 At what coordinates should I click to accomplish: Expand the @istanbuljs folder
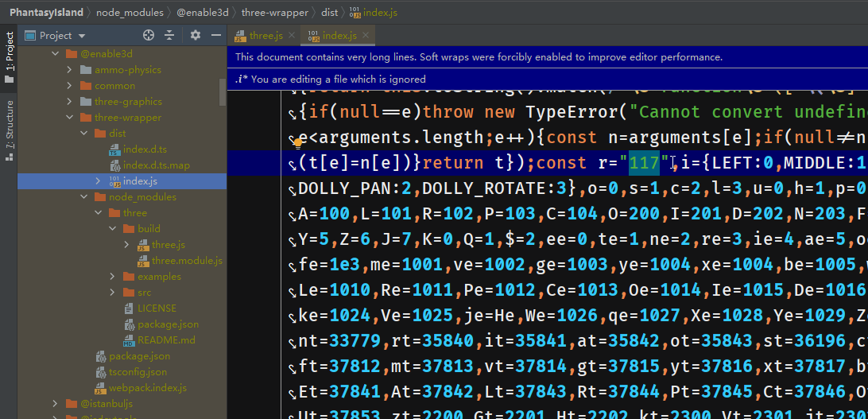coord(55,404)
